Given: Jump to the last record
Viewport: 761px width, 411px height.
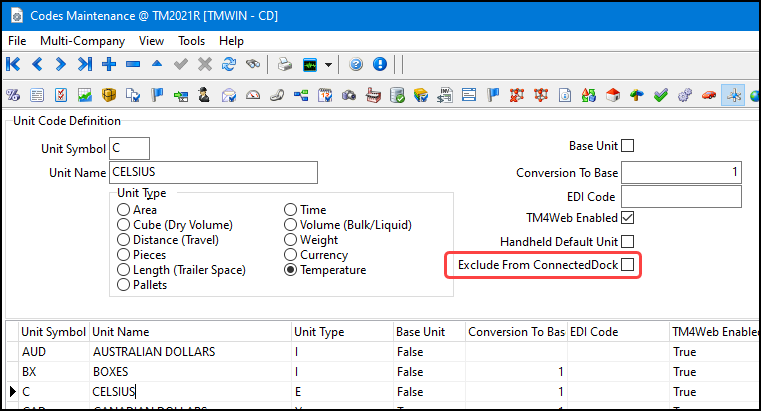Looking at the screenshot, I should (x=85, y=65).
